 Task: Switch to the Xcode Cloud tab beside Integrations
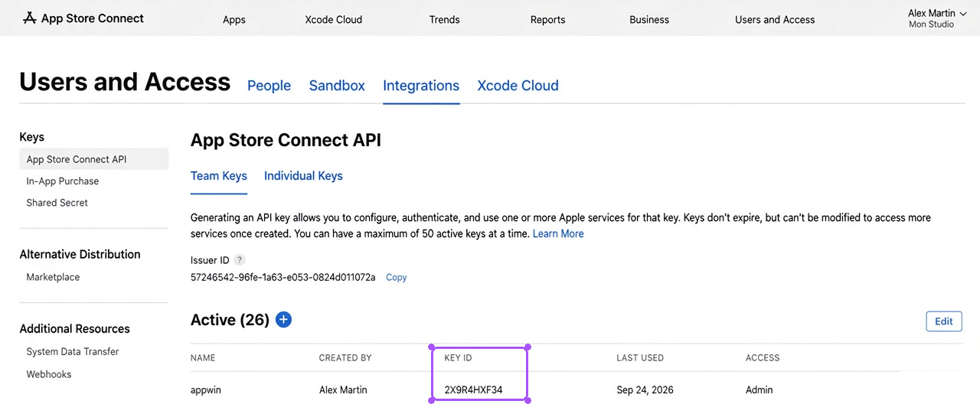(x=518, y=86)
